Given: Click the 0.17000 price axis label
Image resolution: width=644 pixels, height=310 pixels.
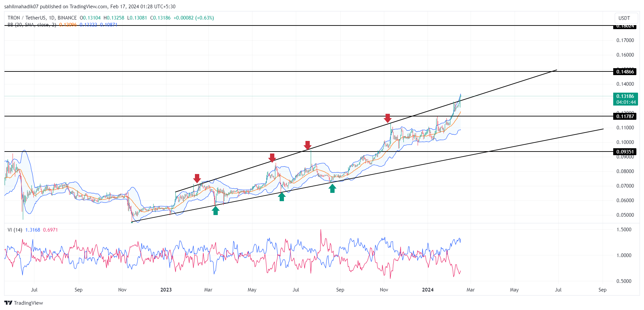Looking at the screenshot, I should [625, 40].
